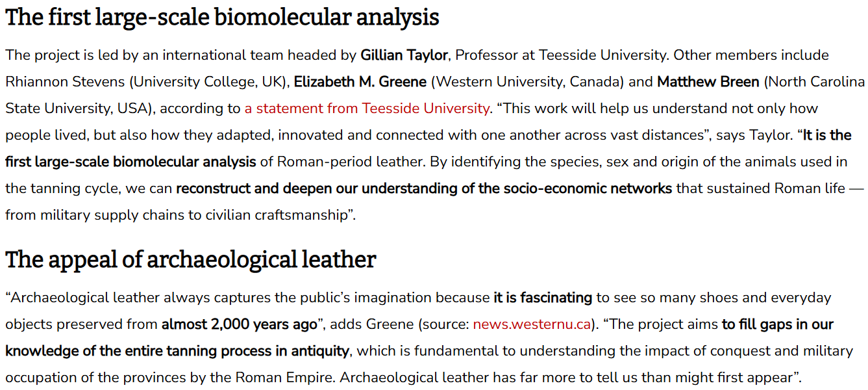Click the bold name Gillian Taylor
The width and height of the screenshot is (868, 390).
[404, 55]
